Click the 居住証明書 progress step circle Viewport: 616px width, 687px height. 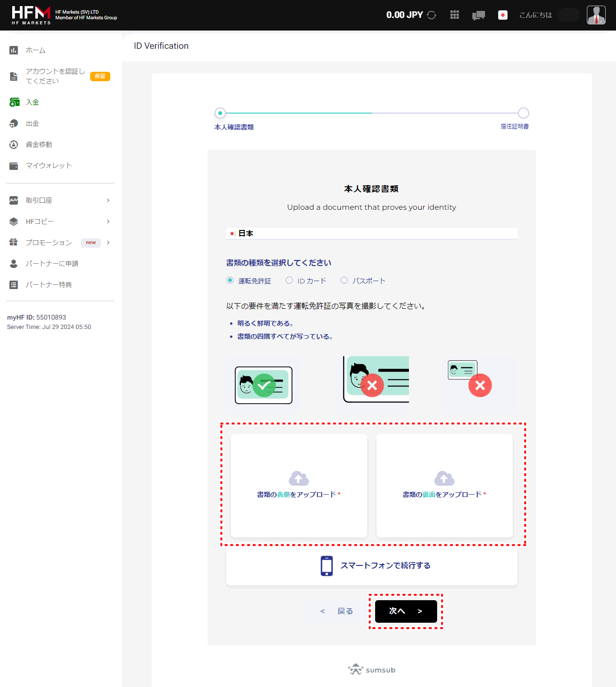tap(524, 113)
